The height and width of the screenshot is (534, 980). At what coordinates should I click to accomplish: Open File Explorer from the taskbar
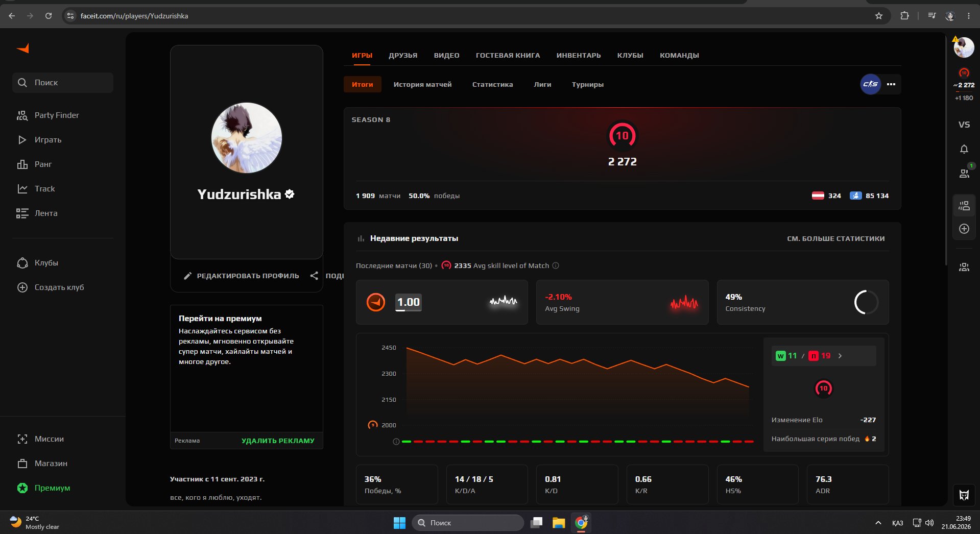pos(558,523)
